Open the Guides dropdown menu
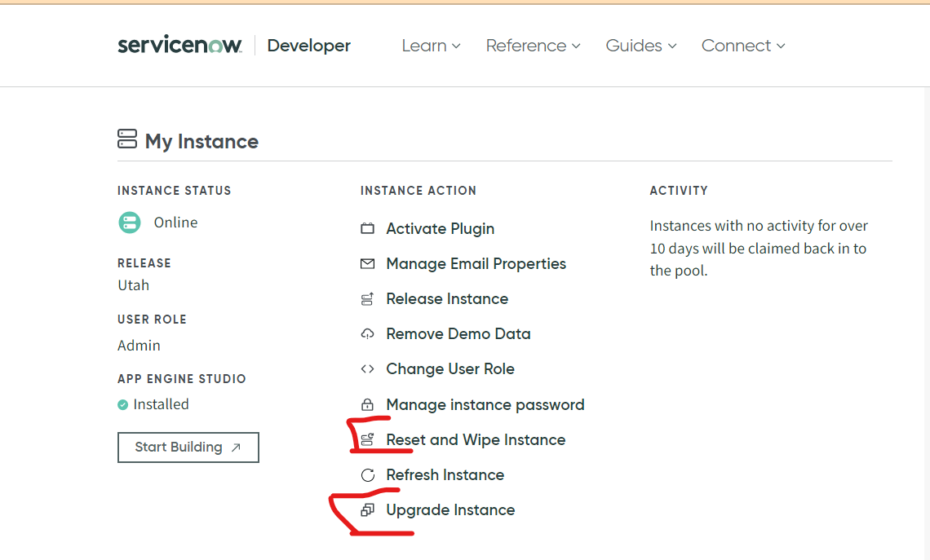The width and height of the screenshot is (930, 560). (x=641, y=46)
